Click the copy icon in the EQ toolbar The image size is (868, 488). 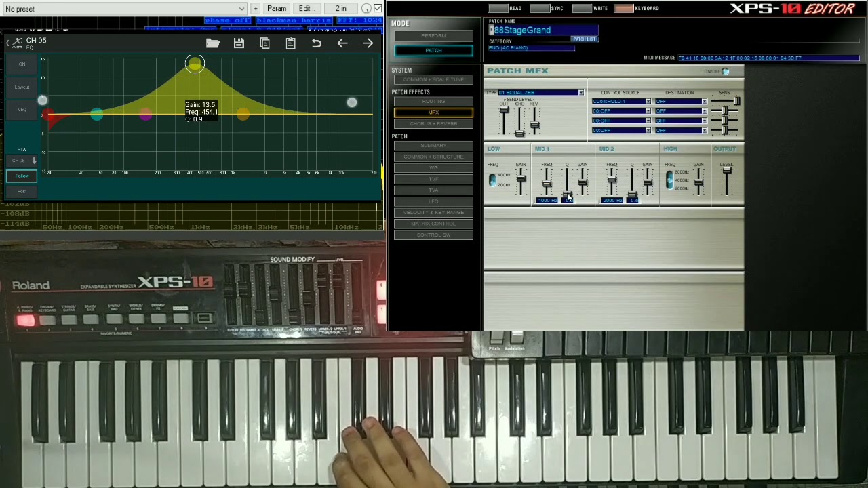pyautogui.click(x=264, y=43)
